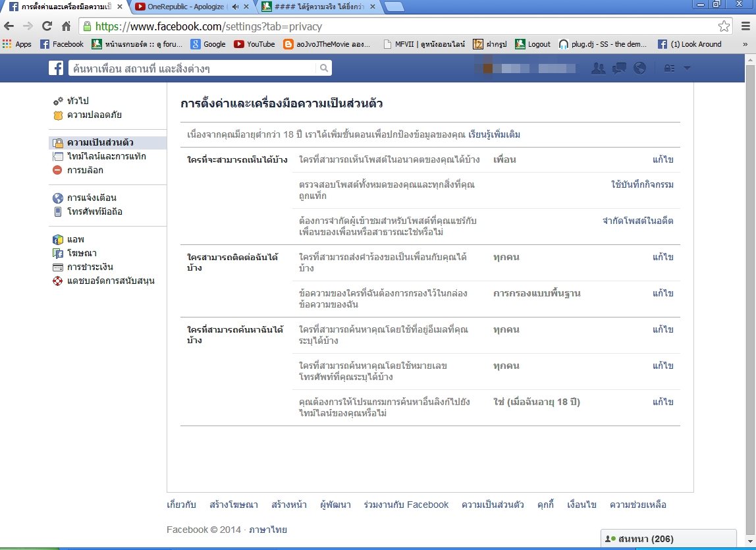Click the search magnifier icon in Facebook bar
Image resolution: width=756 pixels, height=550 pixels.
324,68
